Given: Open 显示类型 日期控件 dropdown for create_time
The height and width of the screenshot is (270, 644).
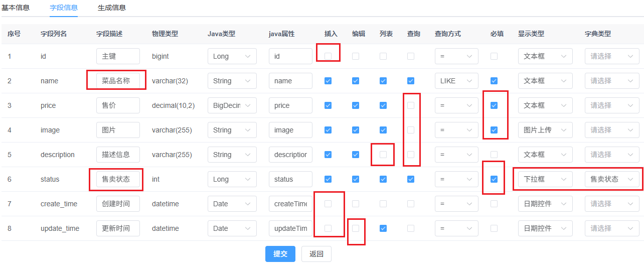Looking at the screenshot, I should [x=545, y=204].
